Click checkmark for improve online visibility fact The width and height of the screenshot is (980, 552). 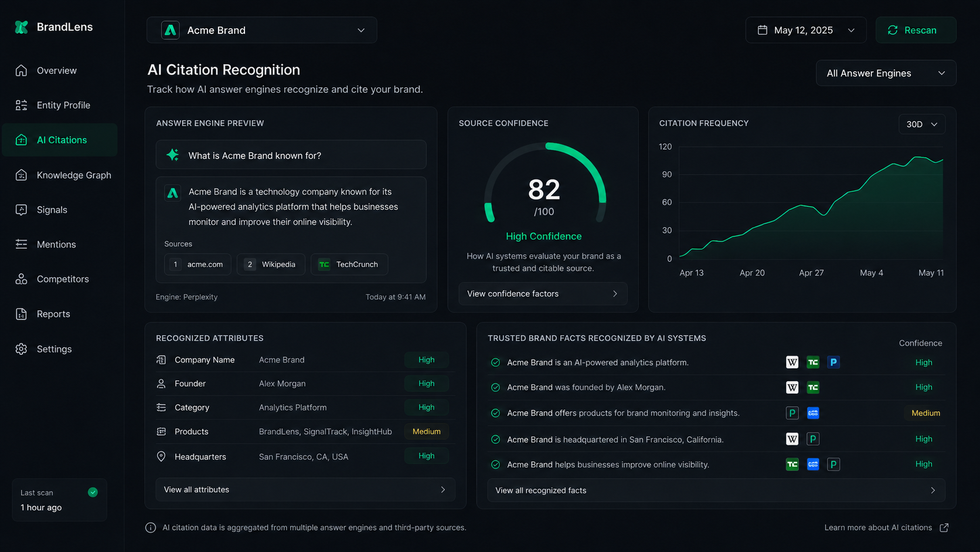[495, 465]
